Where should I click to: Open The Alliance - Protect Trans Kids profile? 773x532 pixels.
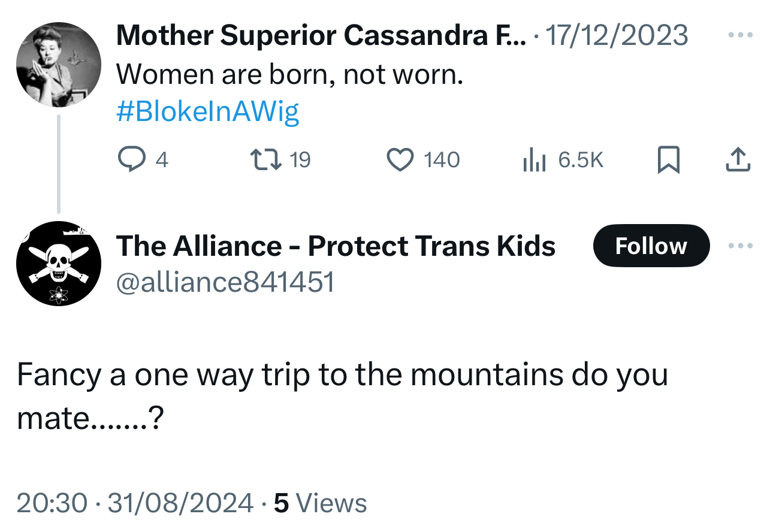pyautogui.click(x=336, y=246)
